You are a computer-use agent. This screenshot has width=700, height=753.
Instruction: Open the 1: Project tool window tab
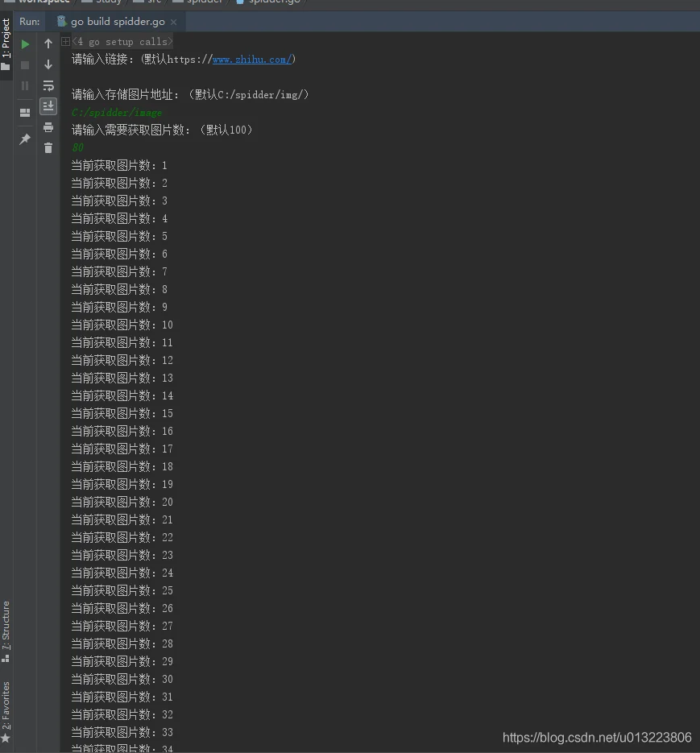[x=6, y=43]
